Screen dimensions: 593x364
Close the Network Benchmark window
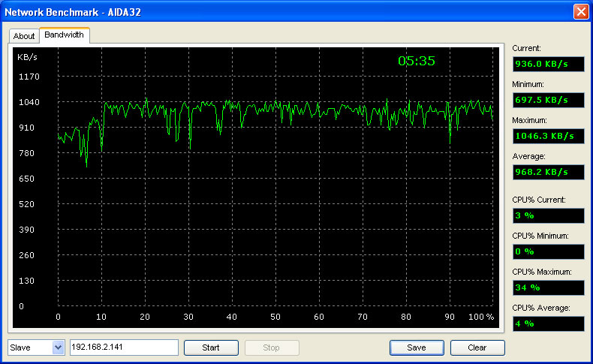coord(581,12)
